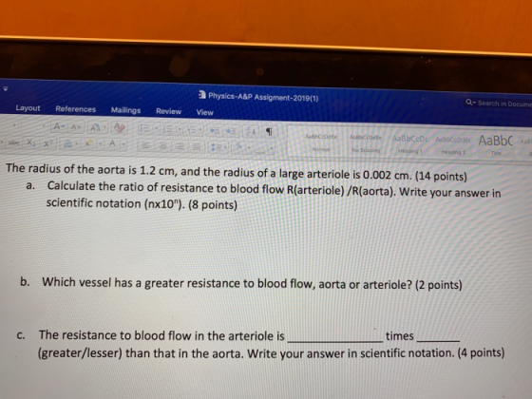Align text left

point(146,145)
